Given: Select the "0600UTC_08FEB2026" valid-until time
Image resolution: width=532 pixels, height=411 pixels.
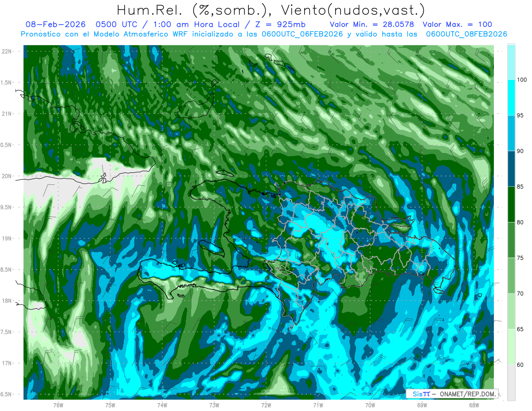Looking at the screenshot, I should tap(466, 34).
